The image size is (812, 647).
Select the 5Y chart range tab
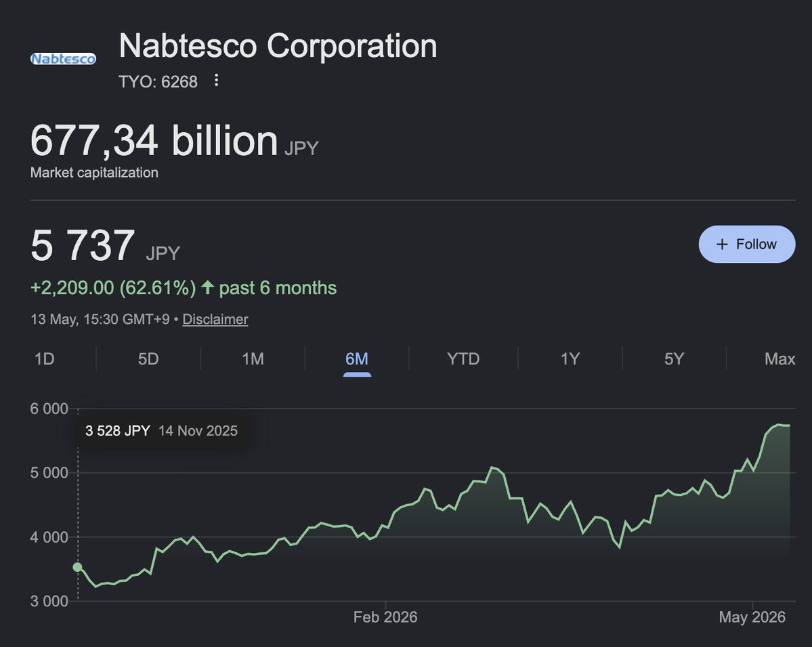coord(675,358)
